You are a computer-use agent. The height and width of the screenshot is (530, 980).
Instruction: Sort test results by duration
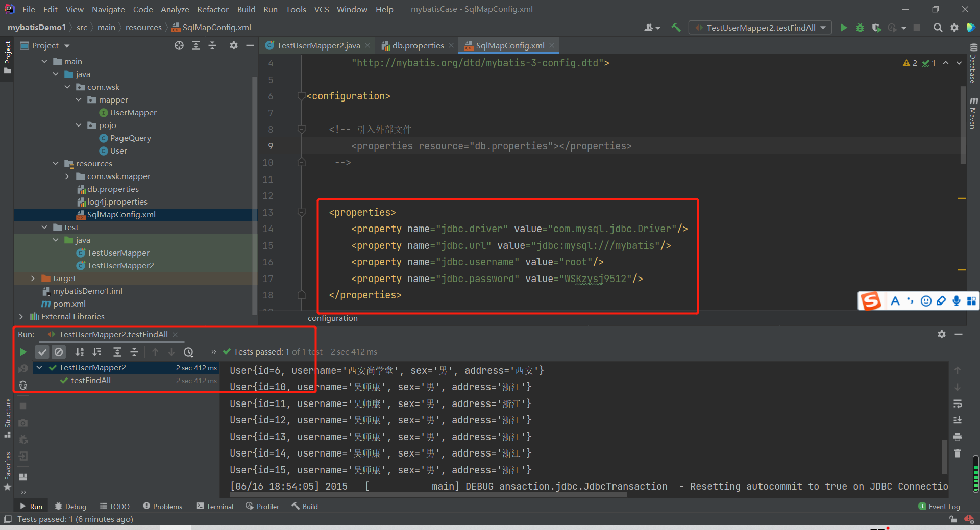[x=96, y=351]
